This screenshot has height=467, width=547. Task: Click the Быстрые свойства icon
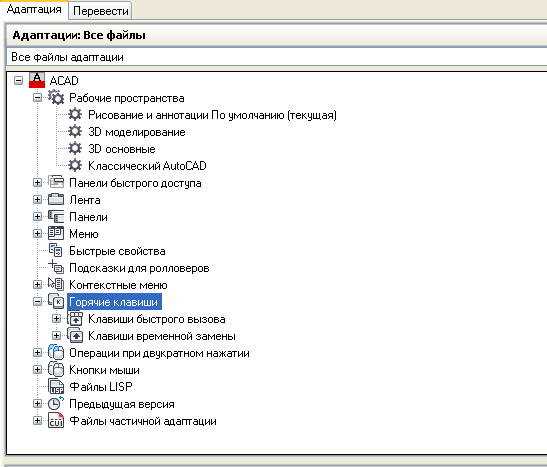tap(56, 250)
